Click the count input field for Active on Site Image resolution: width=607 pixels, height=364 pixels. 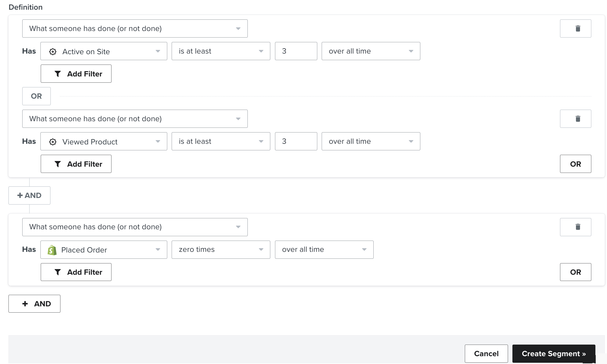click(296, 51)
